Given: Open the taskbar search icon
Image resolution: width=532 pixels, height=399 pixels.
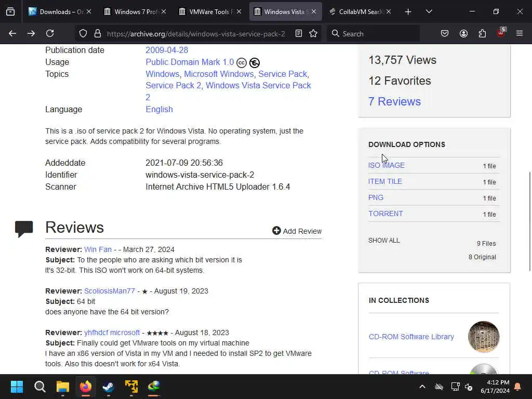Looking at the screenshot, I should click(x=39, y=387).
